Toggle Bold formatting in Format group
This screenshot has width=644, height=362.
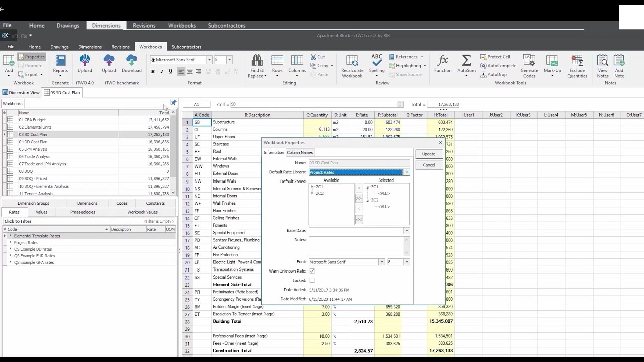pos(153,72)
